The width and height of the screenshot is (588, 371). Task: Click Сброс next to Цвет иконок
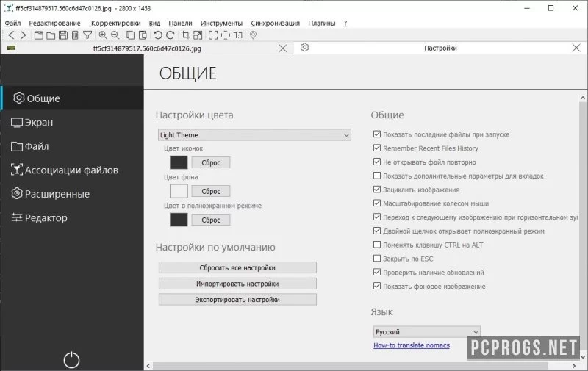coord(211,162)
